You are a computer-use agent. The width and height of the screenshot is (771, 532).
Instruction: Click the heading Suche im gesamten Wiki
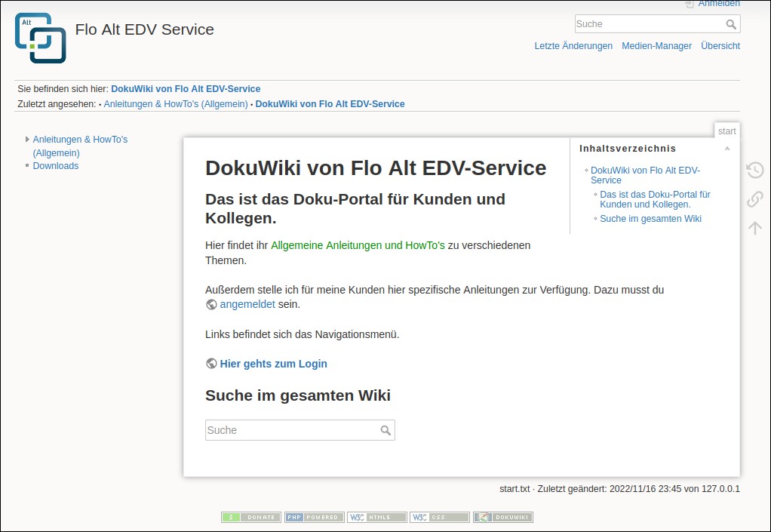point(298,395)
